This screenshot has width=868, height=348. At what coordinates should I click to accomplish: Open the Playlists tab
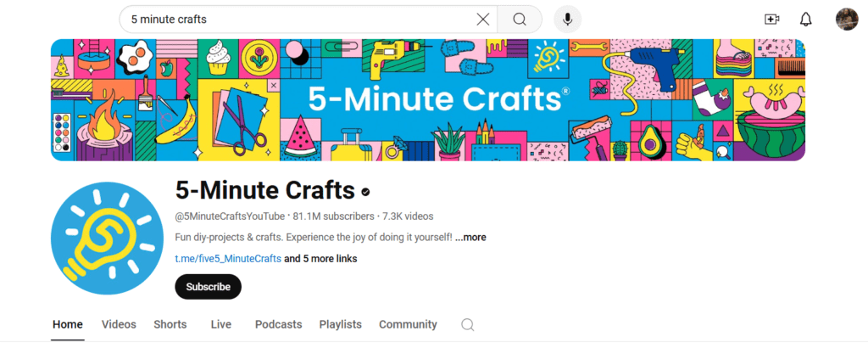341,325
